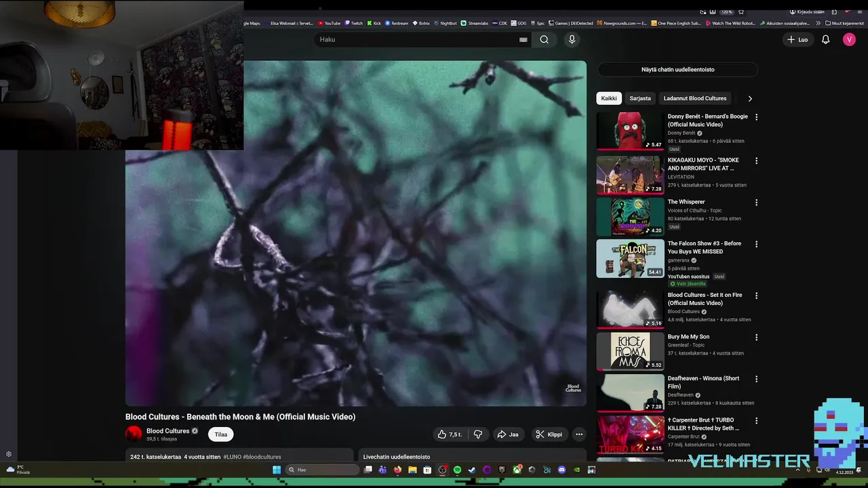Click the Windows taskbar Hae search box
The image size is (868, 488).
323,470
